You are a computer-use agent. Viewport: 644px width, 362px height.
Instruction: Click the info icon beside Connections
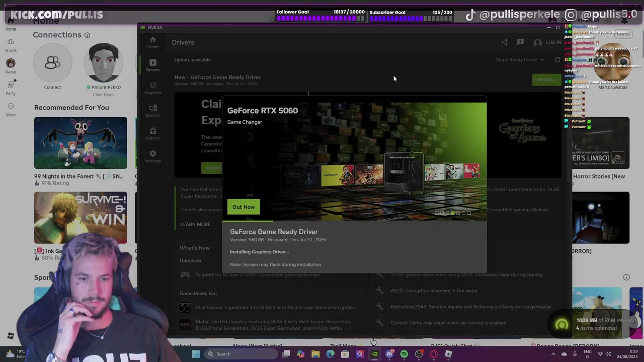point(87,35)
